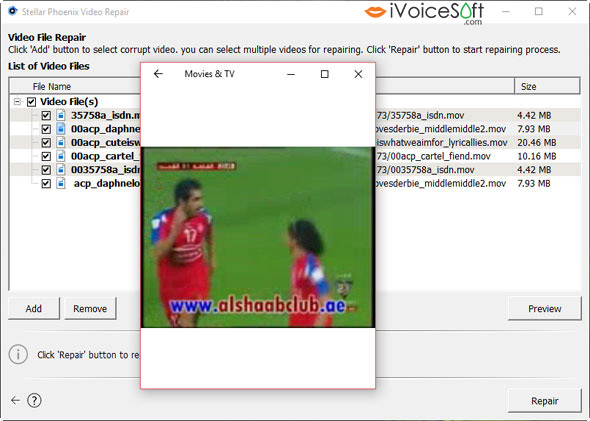Go back using the bottom-left arrow

(x=15, y=400)
